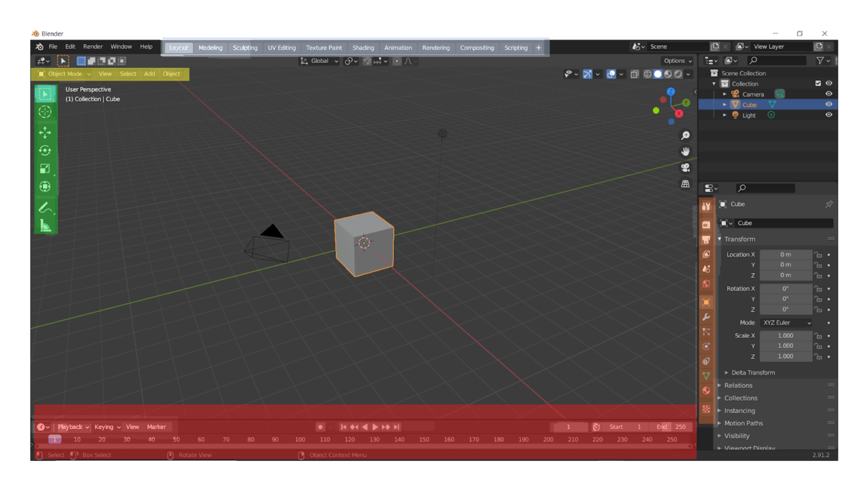Activate the Rotate tool

45,150
